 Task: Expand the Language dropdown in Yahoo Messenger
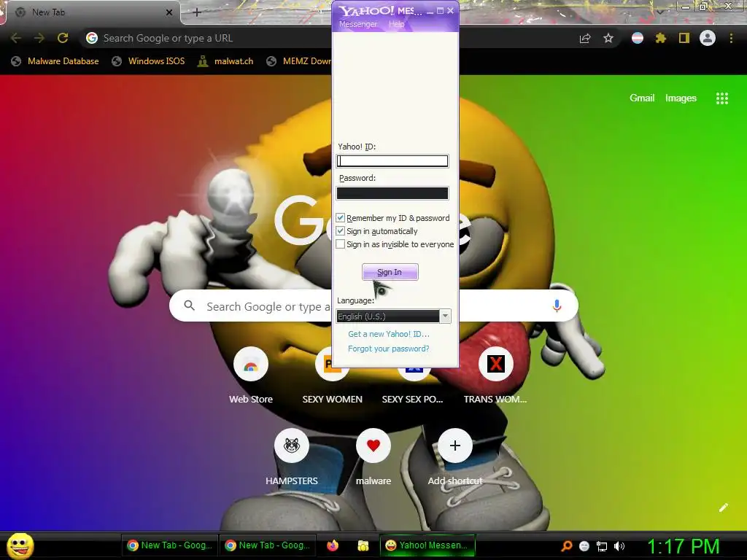point(445,316)
